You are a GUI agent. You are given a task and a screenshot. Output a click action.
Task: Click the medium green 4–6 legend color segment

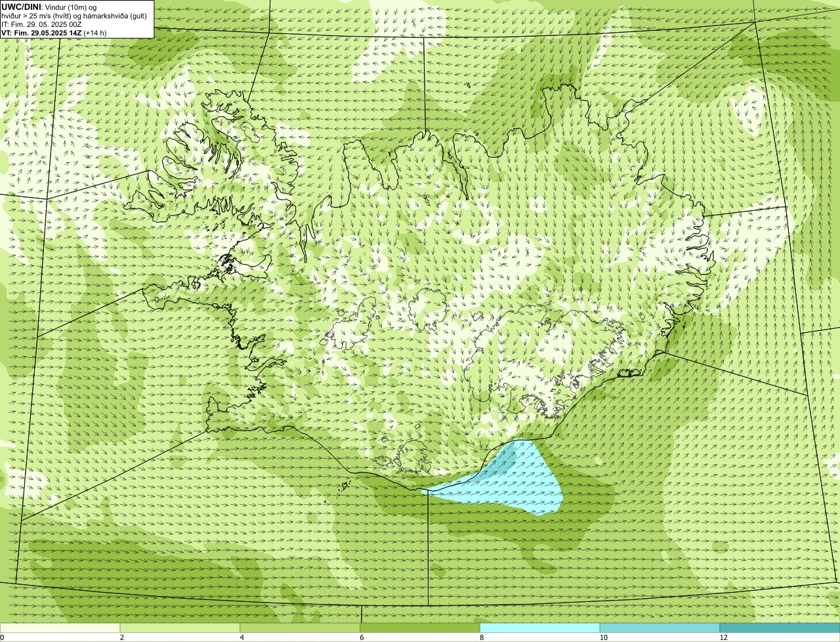tap(300, 628)
